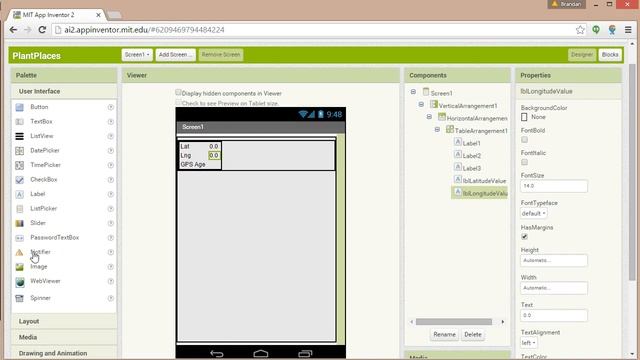640x360 pixels.
Task: Click the Width Automatic field
Action: 554,288
